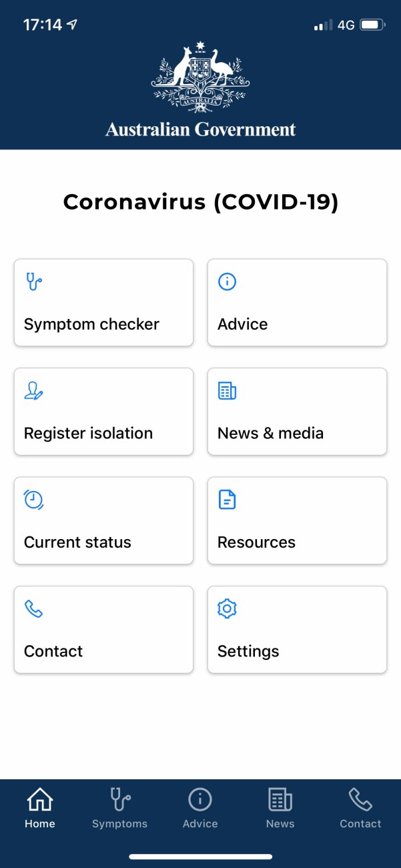This screenshot has width=401, height=868.
Task: Open the Current status label
Action: pos(77,542)
